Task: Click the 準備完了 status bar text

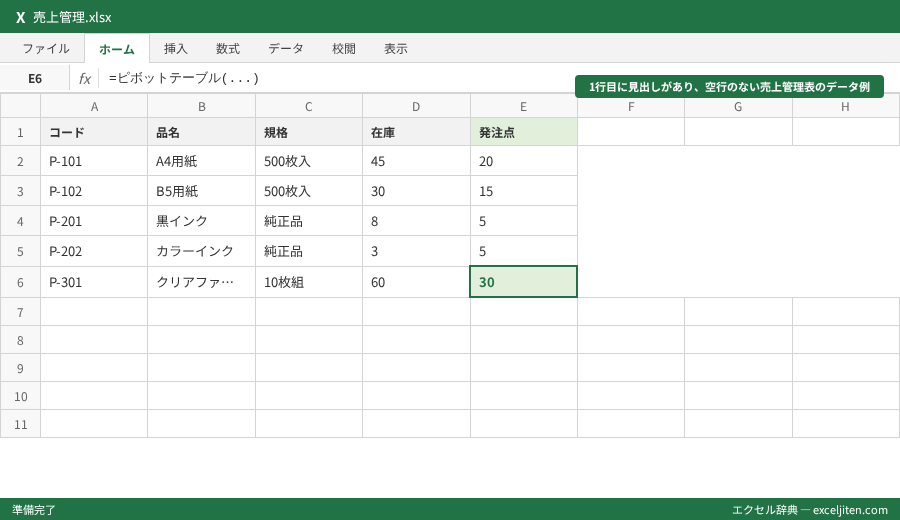Action: [34, 510]
